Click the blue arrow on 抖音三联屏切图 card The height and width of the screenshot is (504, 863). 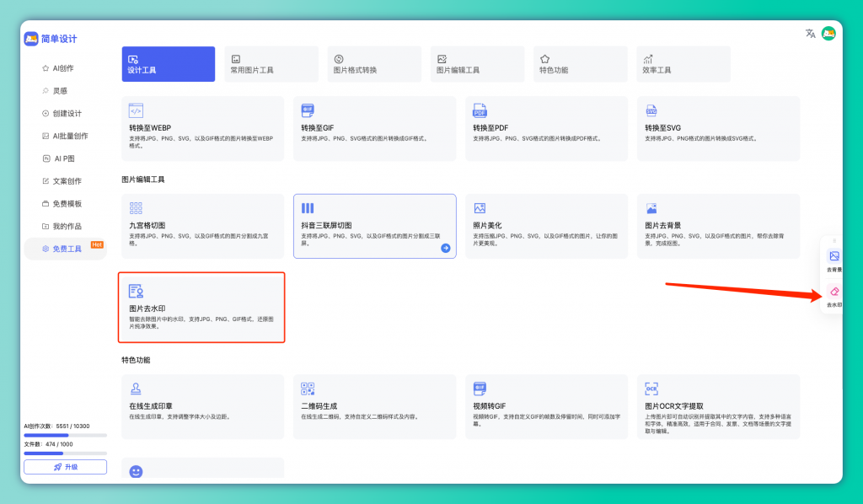click(x=445, y=248)
